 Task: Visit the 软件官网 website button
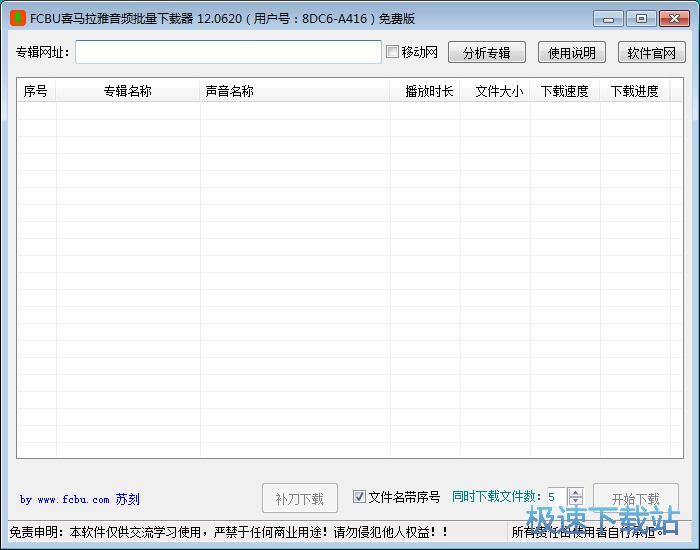tap(651, 53)
